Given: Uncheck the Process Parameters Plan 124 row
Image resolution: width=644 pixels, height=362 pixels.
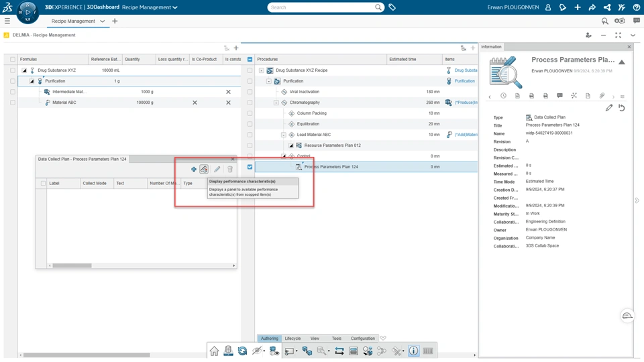Looking at the screenshot, I should (250, 167).
